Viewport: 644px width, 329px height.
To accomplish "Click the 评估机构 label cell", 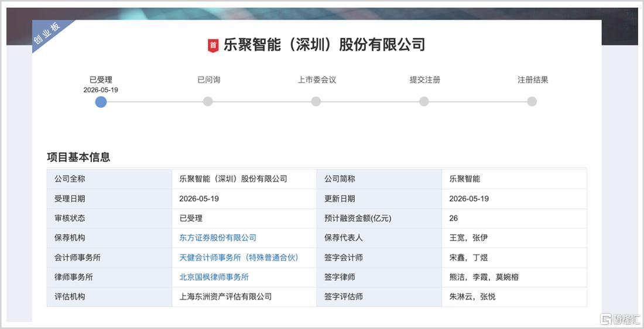I will pos(109,297).
